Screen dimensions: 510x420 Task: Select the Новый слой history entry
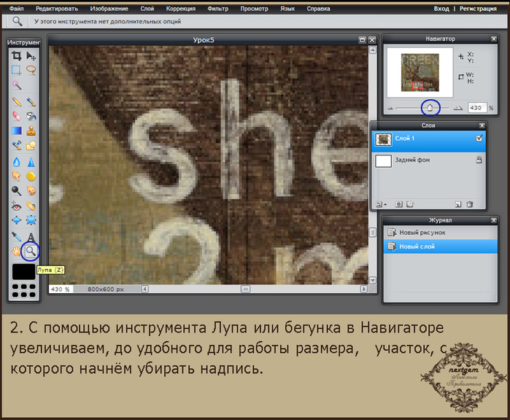click(441, 246)
